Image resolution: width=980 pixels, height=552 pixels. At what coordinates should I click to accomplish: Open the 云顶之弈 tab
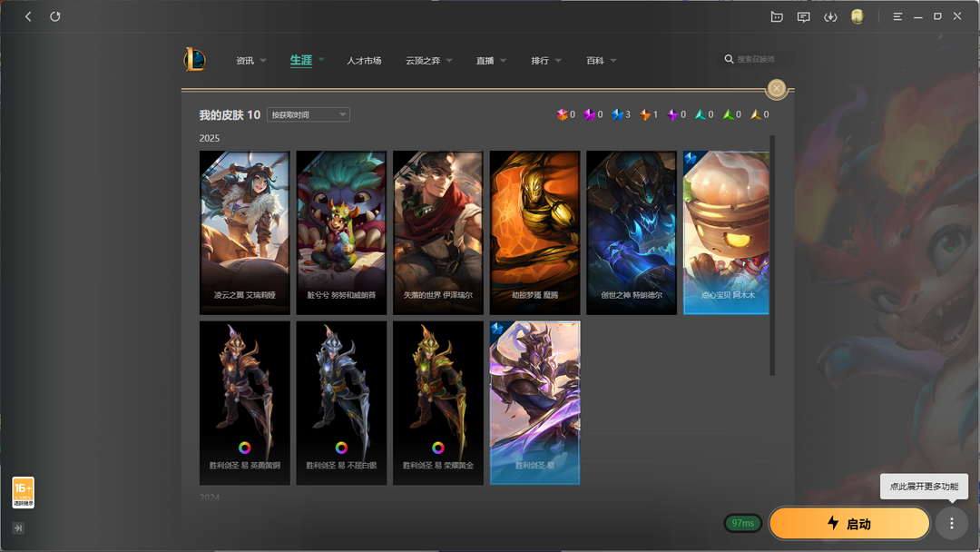(423, 61)
